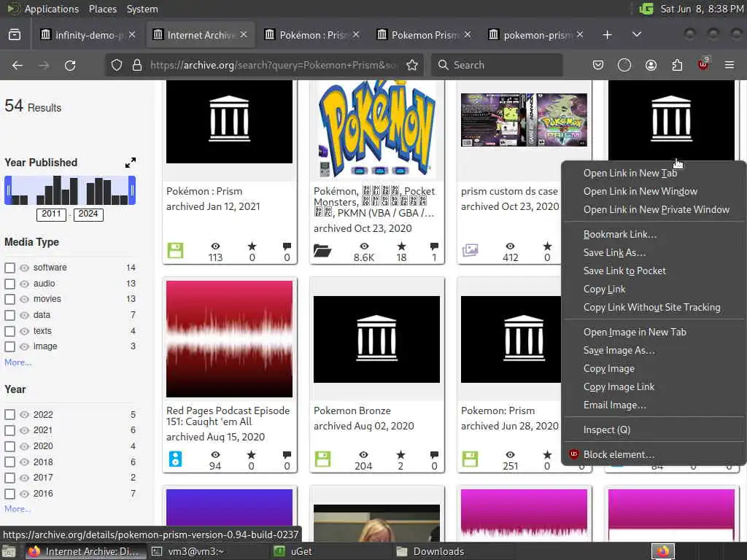Screen dimensions: 747x560
Task: Grab left handle of year range slider
Action: pyautogui.click(x=8, y=190)
